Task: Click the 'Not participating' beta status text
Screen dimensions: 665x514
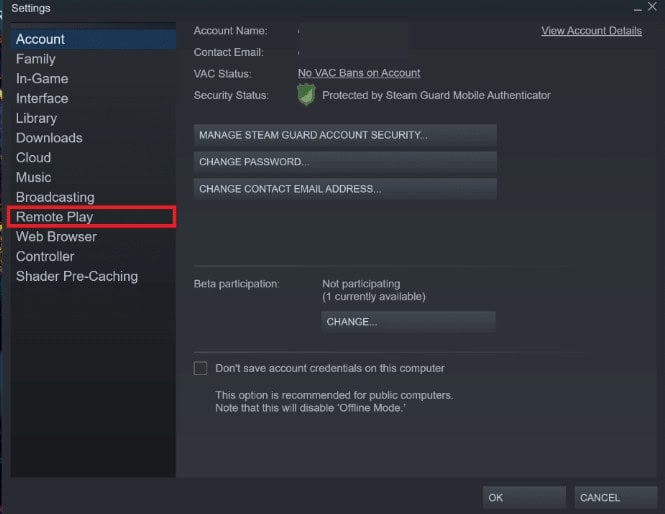Action: tap(361, 283)
